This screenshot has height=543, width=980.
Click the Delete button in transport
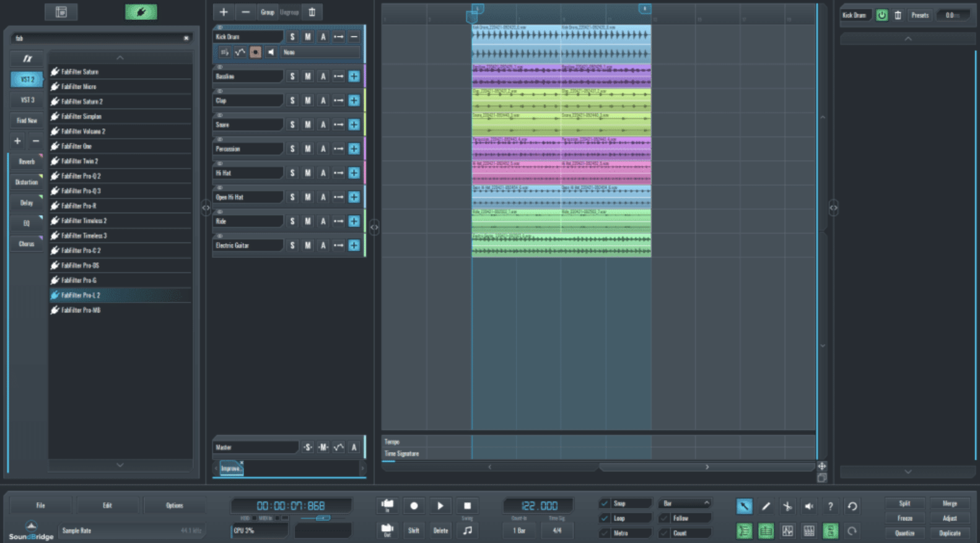(x=440, y=531)
